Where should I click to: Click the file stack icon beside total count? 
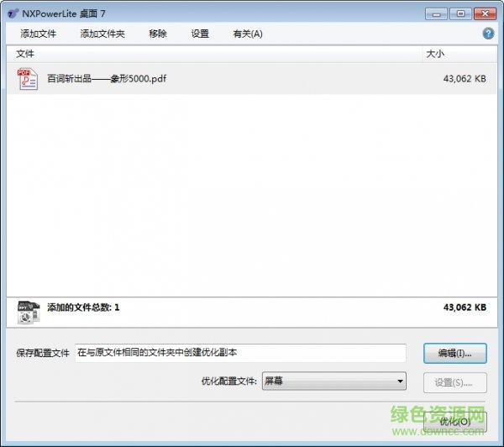(x=29, y=312)
